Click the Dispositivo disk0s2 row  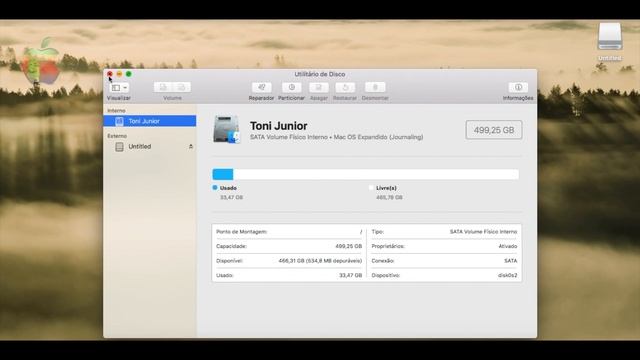tap(444, 275)
